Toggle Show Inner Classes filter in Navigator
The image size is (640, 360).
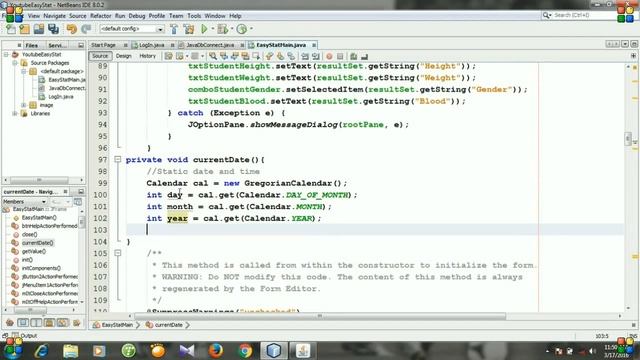[x=62, y=323]
